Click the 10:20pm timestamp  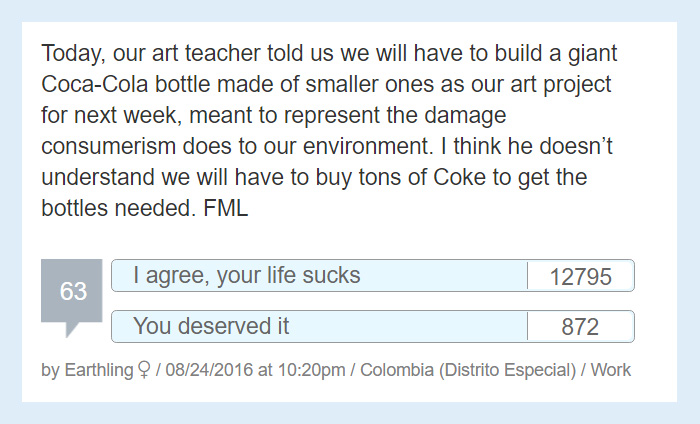click(x=312, y=370)
